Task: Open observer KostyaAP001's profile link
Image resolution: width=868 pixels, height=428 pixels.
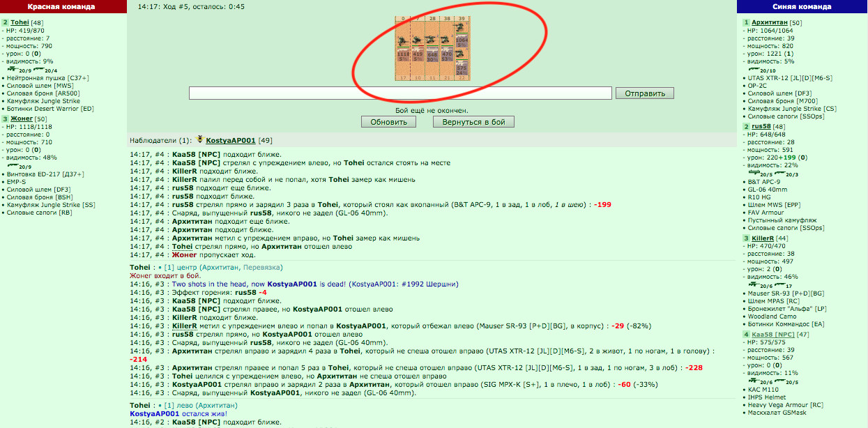Action: coord(230,140)
